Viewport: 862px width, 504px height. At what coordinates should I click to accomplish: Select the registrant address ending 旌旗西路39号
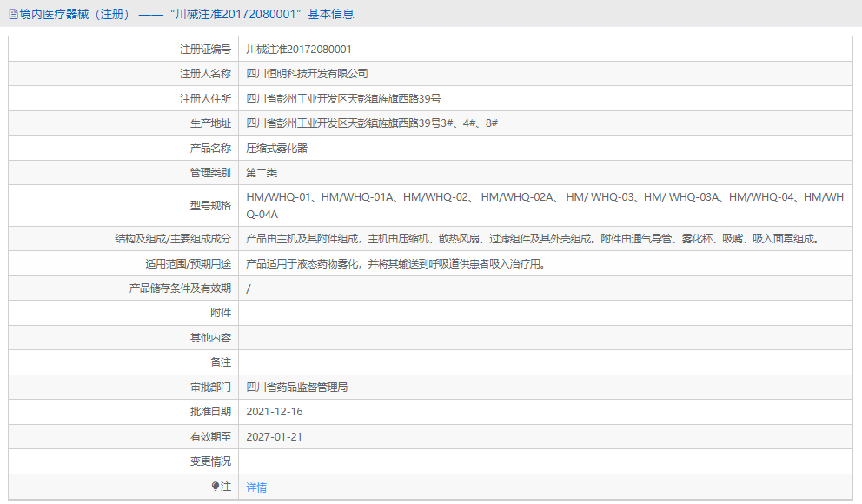point(343,99)
